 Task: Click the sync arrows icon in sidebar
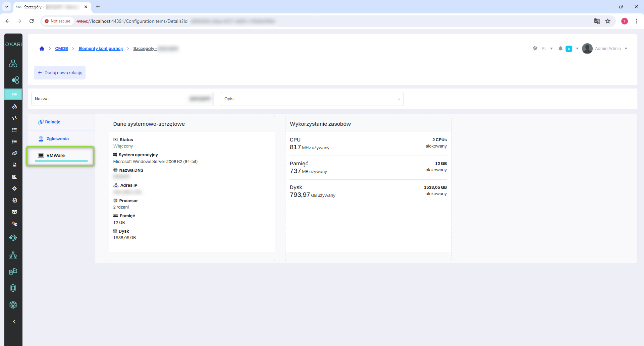point(14,118)
